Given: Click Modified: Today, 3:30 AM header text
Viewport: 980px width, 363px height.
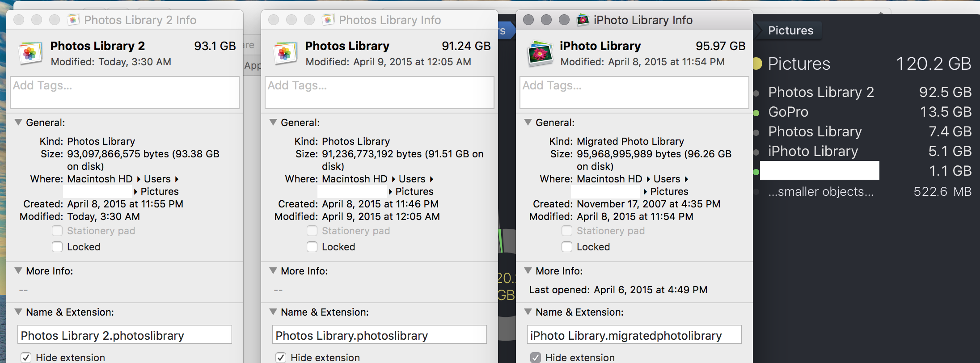Looking at the screenshot, I should (111, 62).
